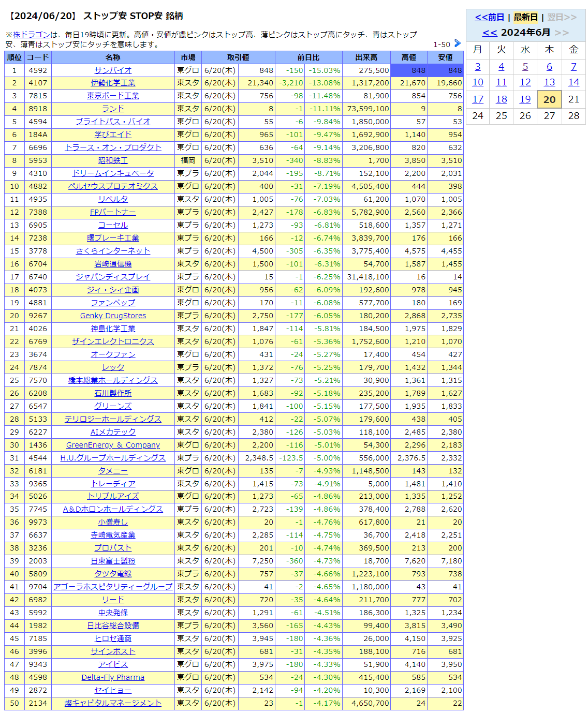Select highlighted calendar date 20
The image size is (588, 714).
[x=549, y=99]
